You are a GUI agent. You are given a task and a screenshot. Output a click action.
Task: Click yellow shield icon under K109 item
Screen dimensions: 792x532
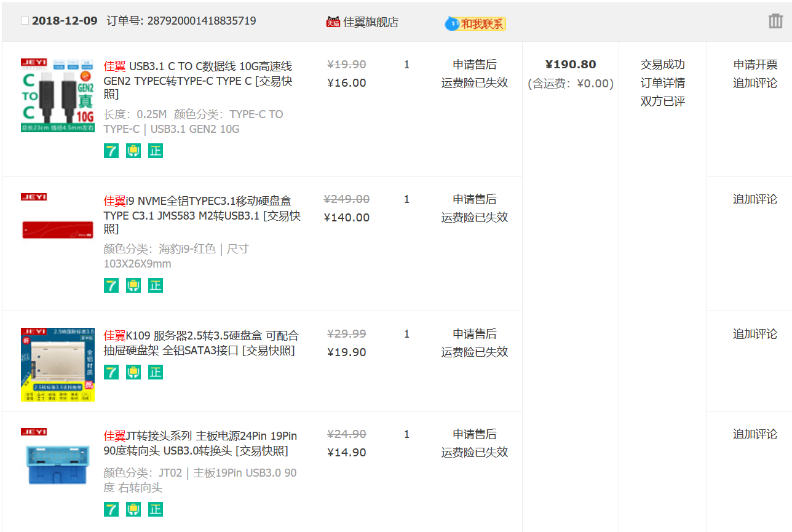click(133, 372)
